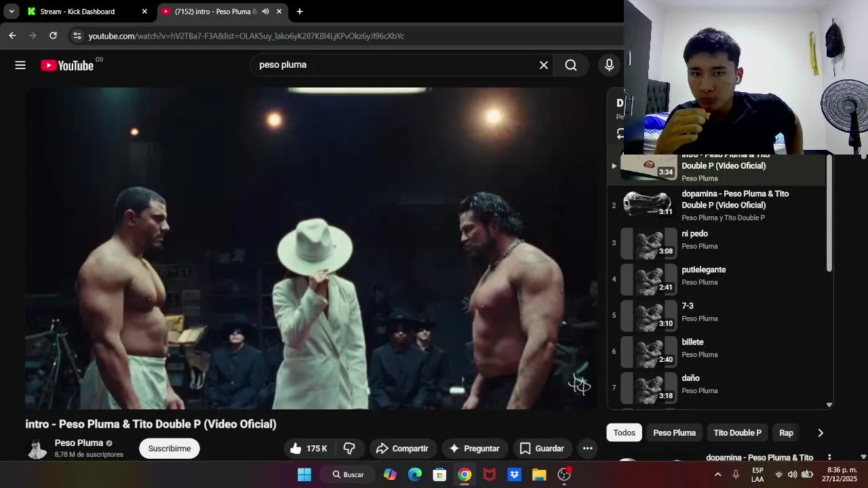Screen dimensions: 868x488
Task: Dislike the video with thumbs down
Action: pos(349,448)
